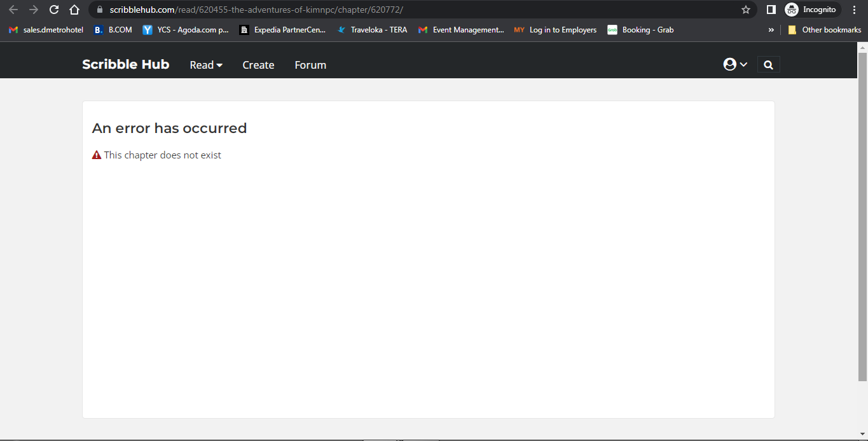The width and height of the screenshot is (868, 441).
Task: Open the user account dropdown menu
Action: coord(735,64)
